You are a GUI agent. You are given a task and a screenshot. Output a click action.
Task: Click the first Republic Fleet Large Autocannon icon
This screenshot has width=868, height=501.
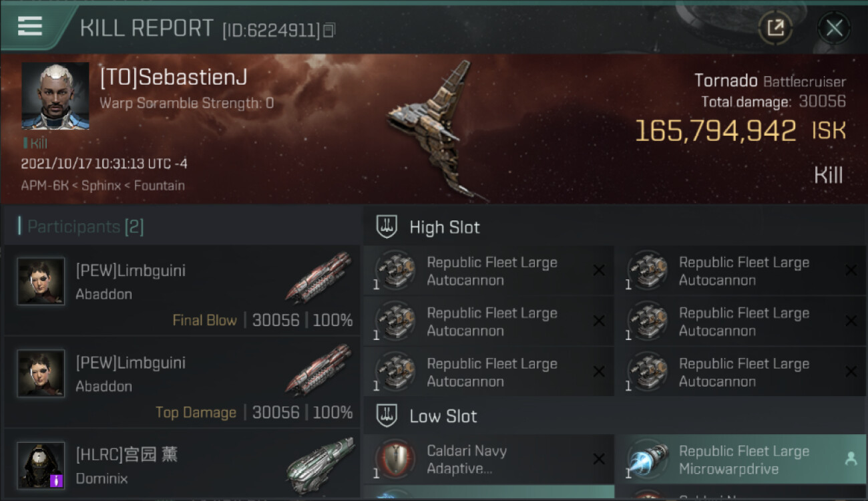click(x=395, y=271)
